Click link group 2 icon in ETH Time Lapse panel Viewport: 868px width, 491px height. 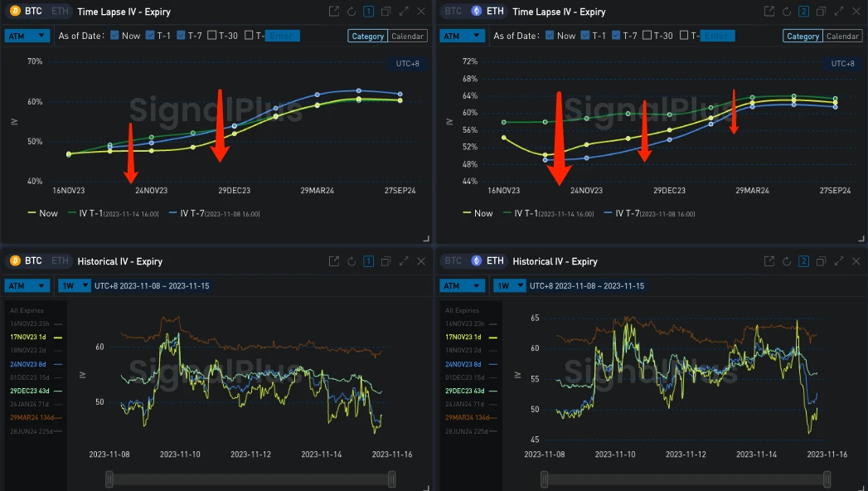(x=803, y=12)
